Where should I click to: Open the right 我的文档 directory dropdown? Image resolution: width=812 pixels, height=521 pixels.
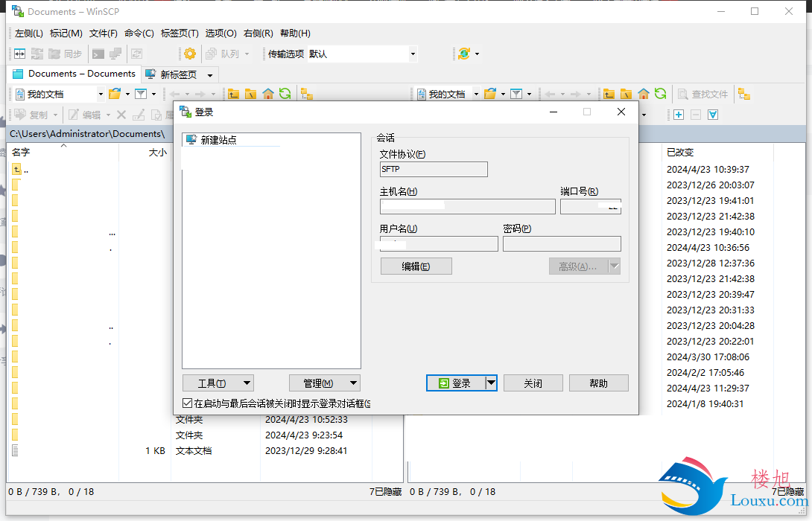point(476,95)
